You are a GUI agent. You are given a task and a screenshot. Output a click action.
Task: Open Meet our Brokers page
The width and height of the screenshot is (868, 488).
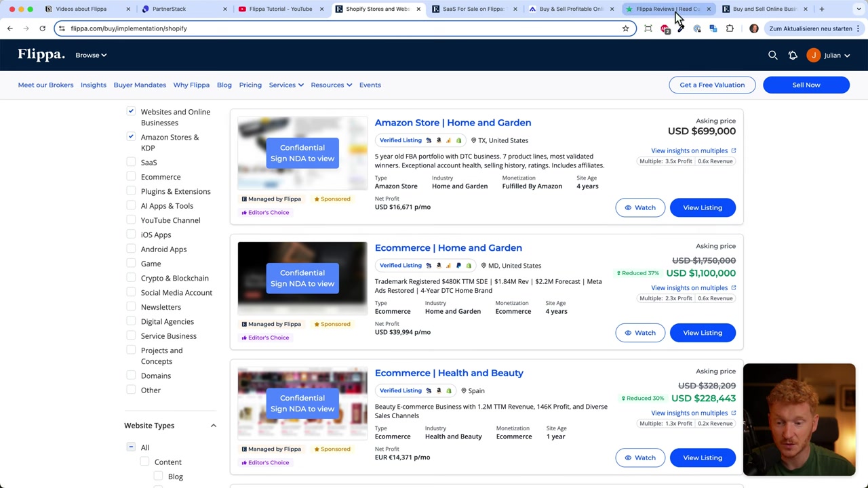[45, 85]
